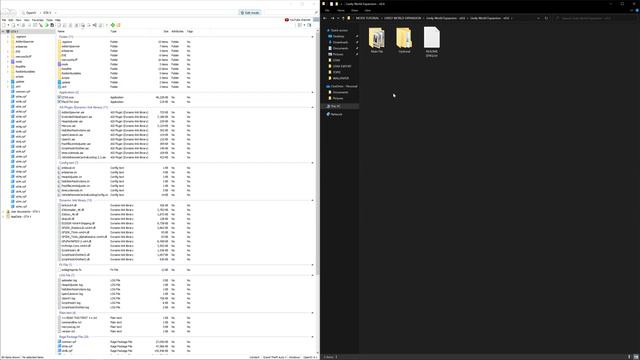Open Home tab in Explorer ribbon

point(341,11)
